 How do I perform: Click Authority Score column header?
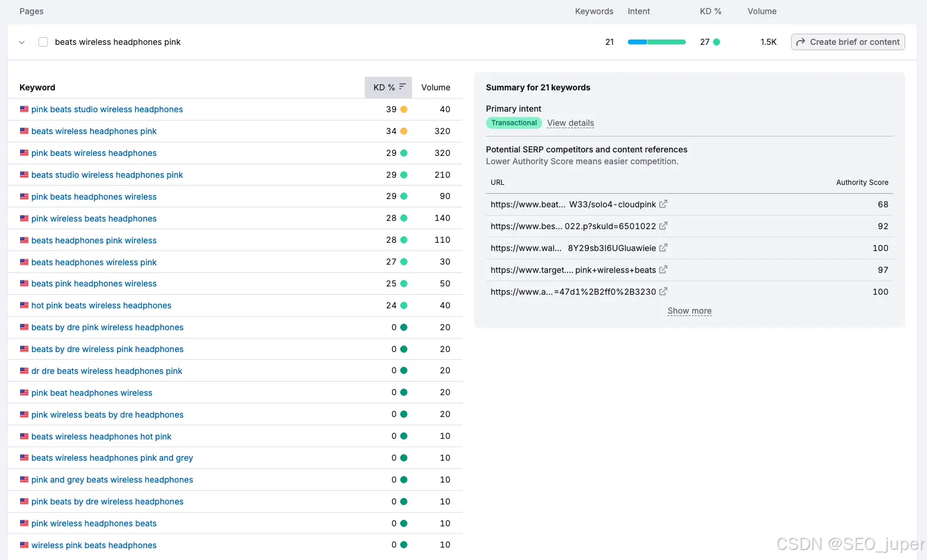coord(862,183)
